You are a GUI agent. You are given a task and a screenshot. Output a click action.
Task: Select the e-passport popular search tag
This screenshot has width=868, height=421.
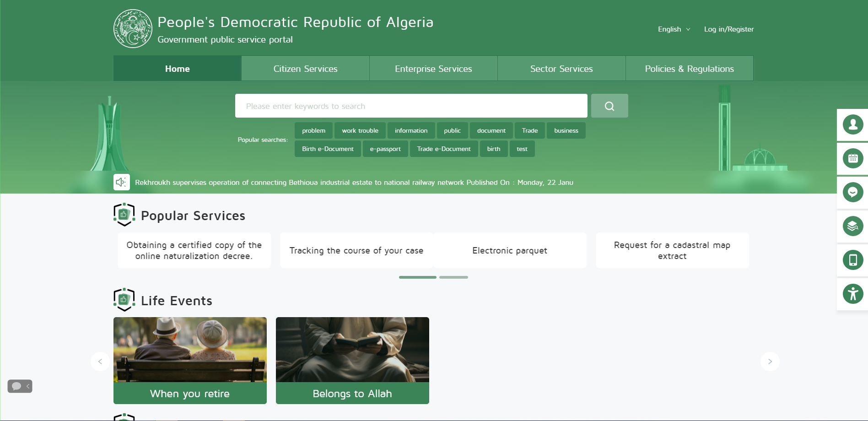pos(385,149)
